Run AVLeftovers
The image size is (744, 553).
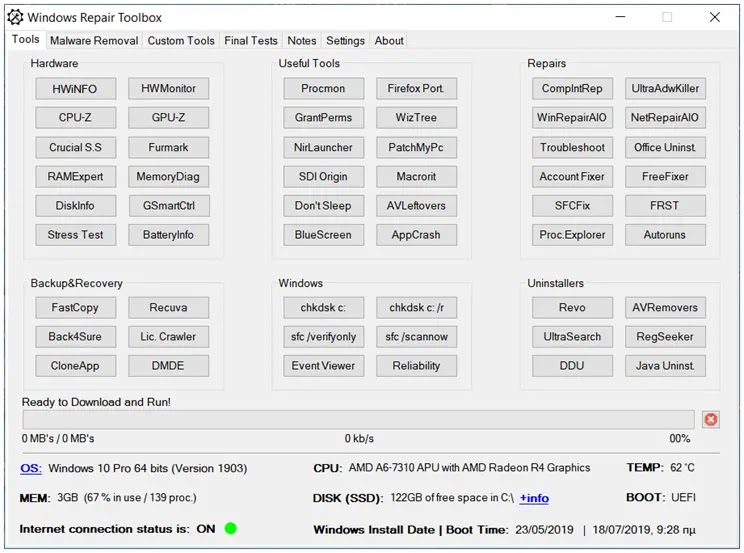point(417,206)
